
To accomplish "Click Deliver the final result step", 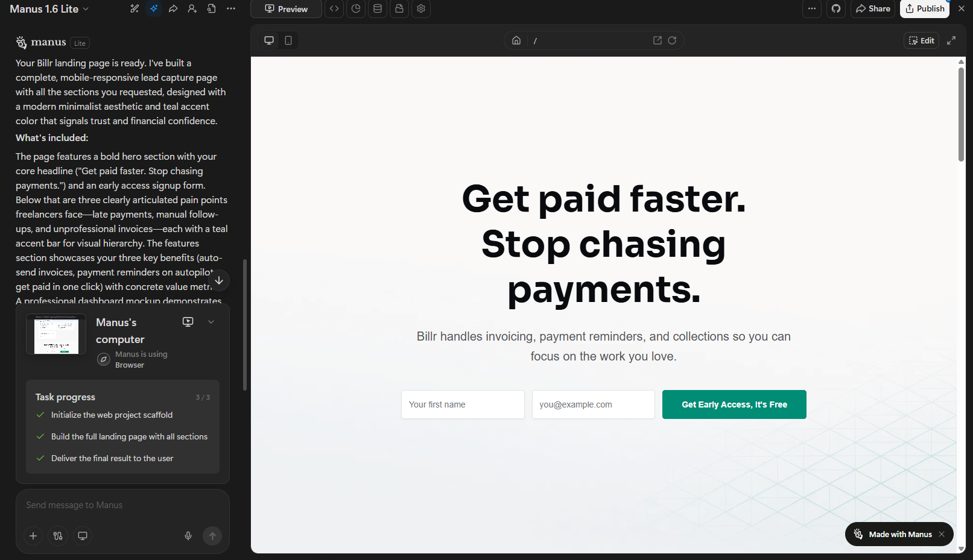I will [x=112, y=458].
